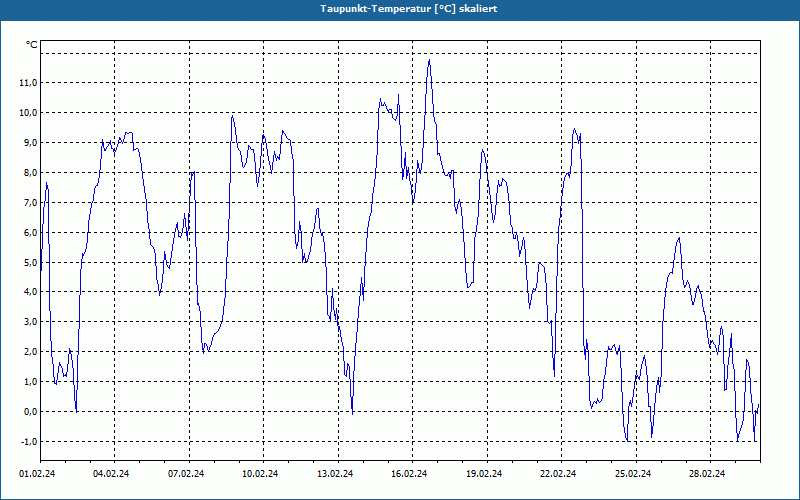Click the 0,0 y-axis label
This screenshot has width=800, height=500.
(30, 411)
